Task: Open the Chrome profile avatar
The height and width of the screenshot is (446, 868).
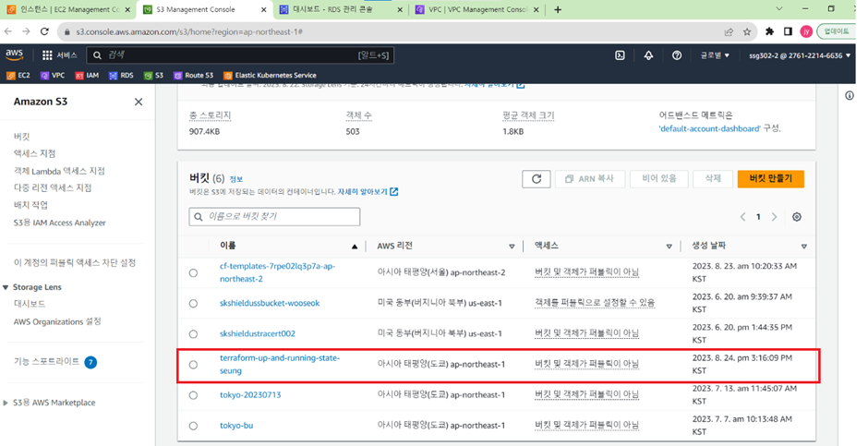Action: [x=806, y=31]
